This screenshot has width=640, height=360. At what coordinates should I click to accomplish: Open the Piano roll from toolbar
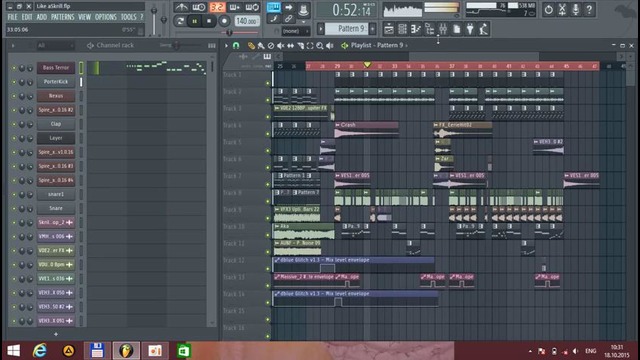[416, 29]
